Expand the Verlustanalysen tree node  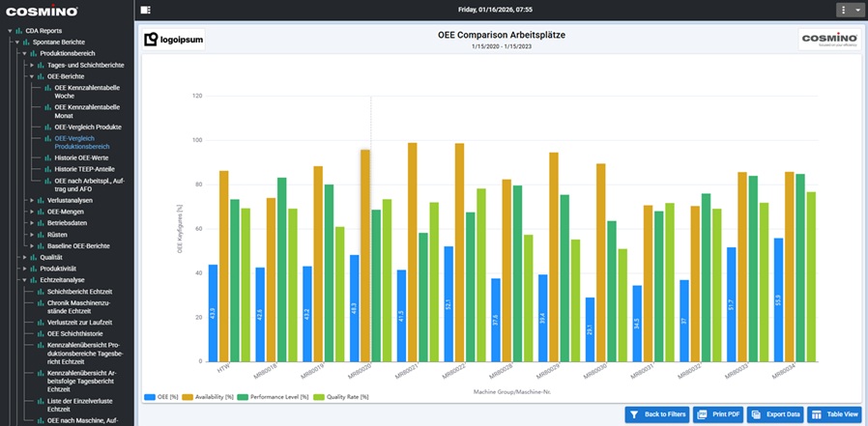tap(32, 200)
